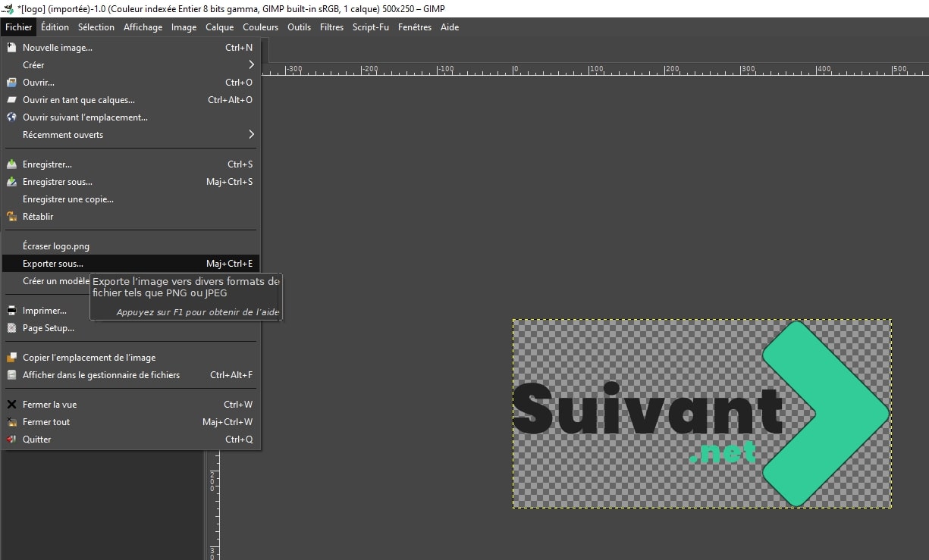Click the Ouvrir folder icon
This screenshot has width=929, height=560.
click(x=11, y=83)
